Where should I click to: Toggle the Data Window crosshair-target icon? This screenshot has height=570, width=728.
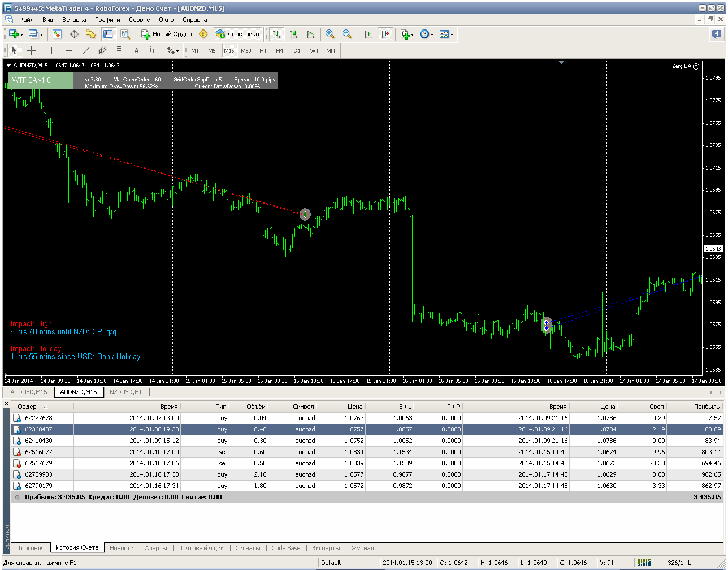74,34
